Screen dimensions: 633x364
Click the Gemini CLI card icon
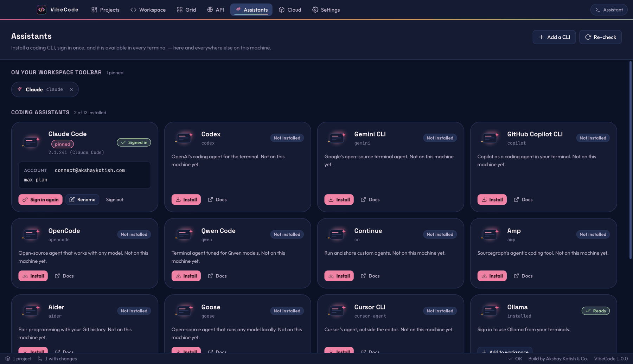pyautogui.click(x=337, y=138)
